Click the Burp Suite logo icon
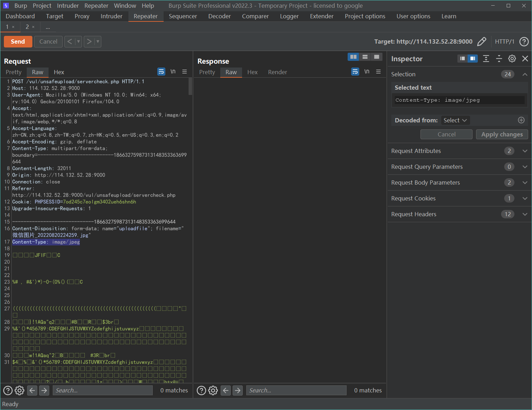Screen dimensions: 532x410 [x=6, y=6]
